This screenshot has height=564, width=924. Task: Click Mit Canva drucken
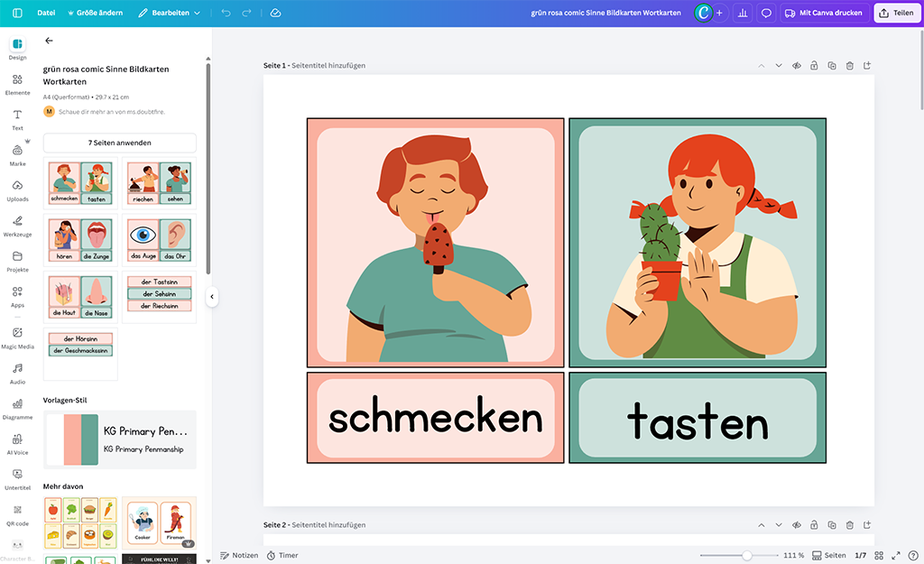825,13
